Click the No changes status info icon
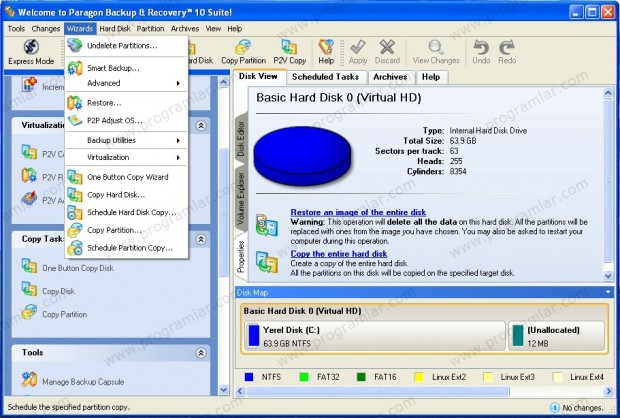Screen dimensions: 620x418 (555, 407)
